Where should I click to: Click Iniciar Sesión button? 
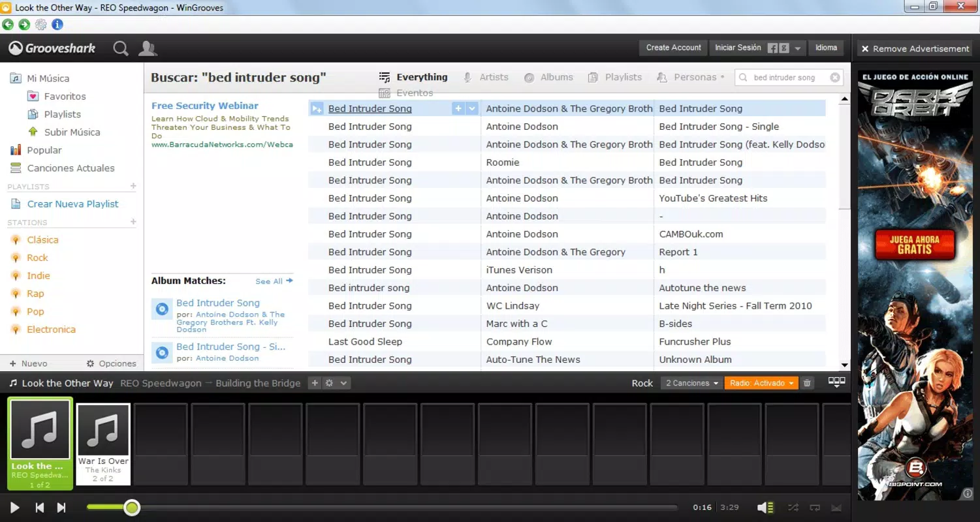click(x=738, y=48)
